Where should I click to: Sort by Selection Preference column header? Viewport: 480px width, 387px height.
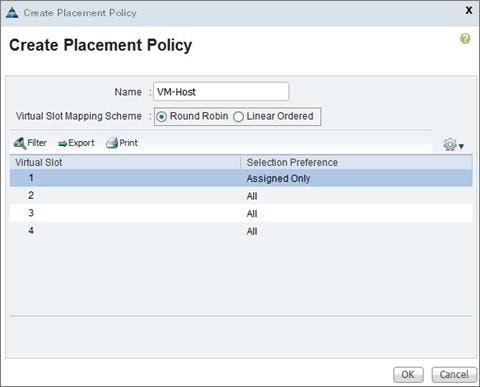click(356, 162)
